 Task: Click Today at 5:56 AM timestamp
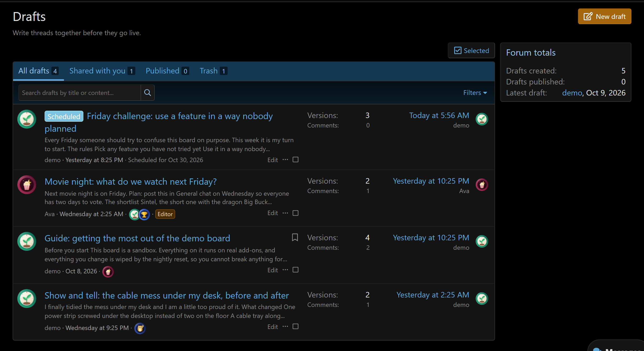(439, 115)
